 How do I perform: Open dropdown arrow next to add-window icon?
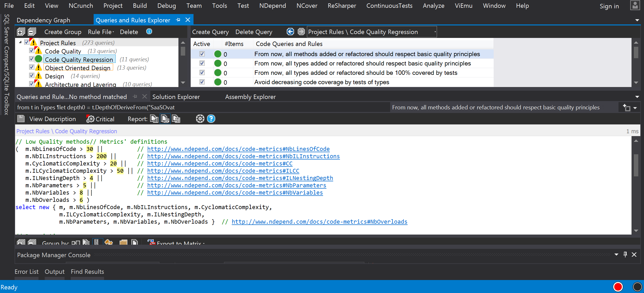click(635, 108)
